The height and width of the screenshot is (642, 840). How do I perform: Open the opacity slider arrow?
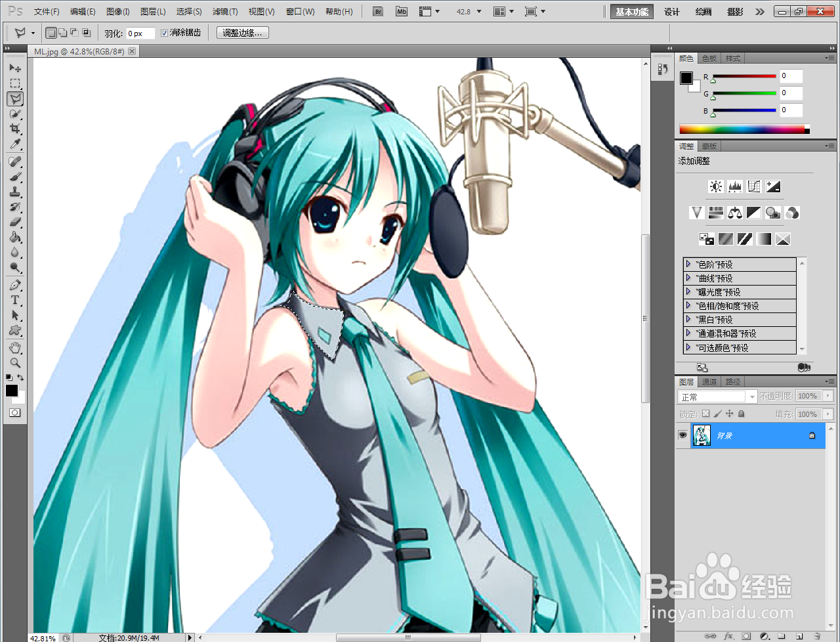tap(828, 396)
